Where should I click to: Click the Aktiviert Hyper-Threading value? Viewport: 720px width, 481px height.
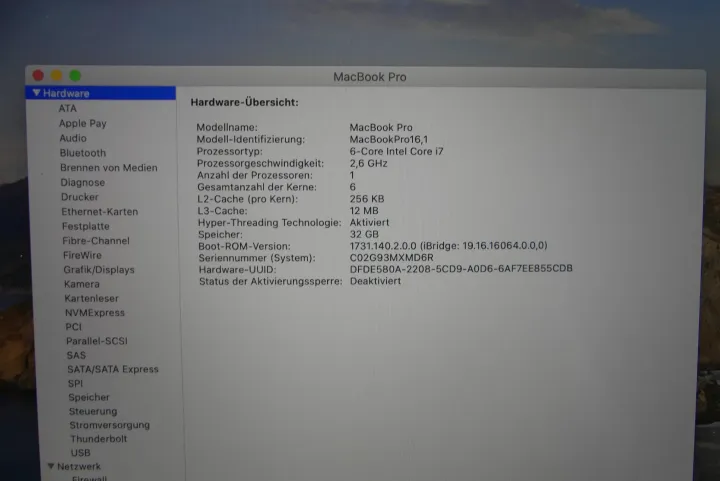pos(370,223)
